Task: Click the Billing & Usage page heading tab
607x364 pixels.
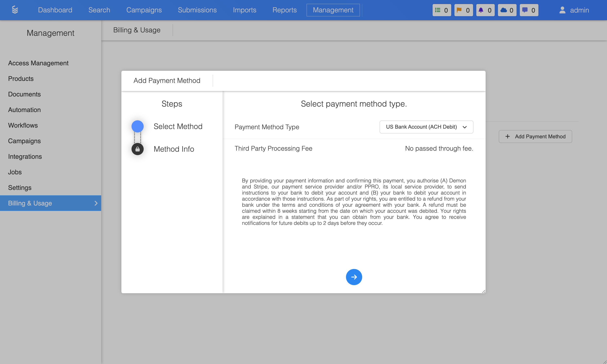Action: pyautogui.click(x=137, y=30)
